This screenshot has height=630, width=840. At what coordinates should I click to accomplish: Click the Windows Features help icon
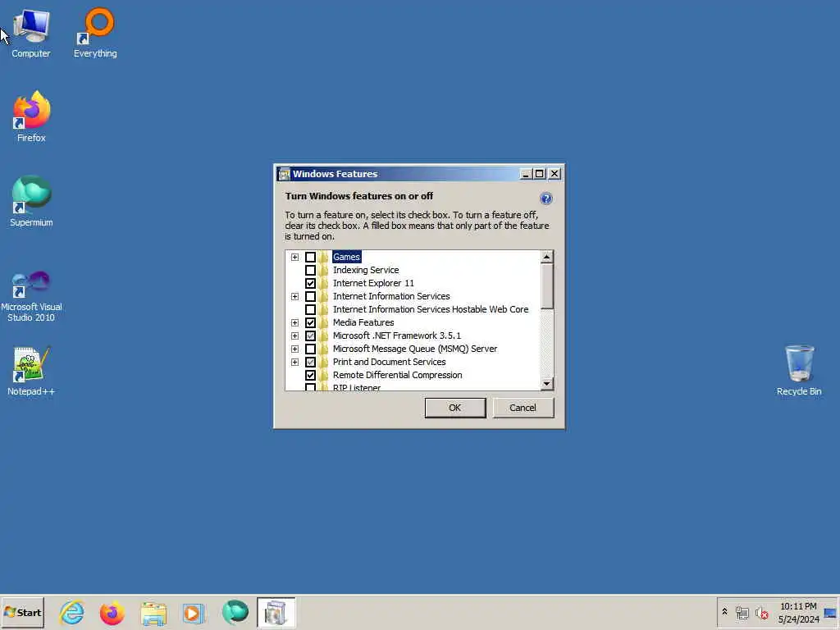click(x=546, y=199)
